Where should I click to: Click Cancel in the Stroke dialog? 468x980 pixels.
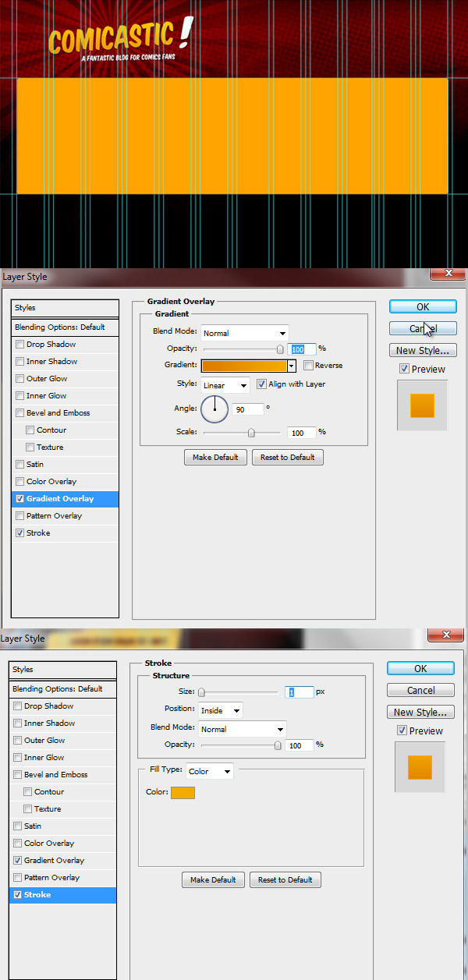click(420, 690)
